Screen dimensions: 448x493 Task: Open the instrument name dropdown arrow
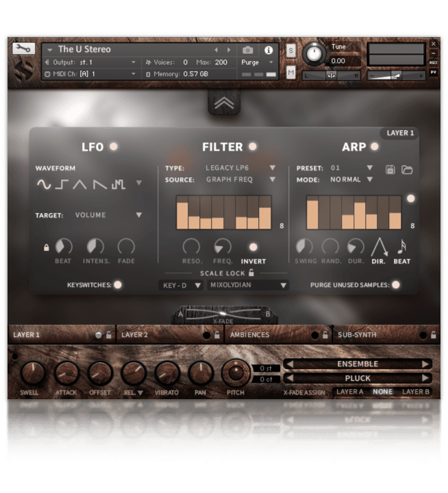click(x=50, y=50)
